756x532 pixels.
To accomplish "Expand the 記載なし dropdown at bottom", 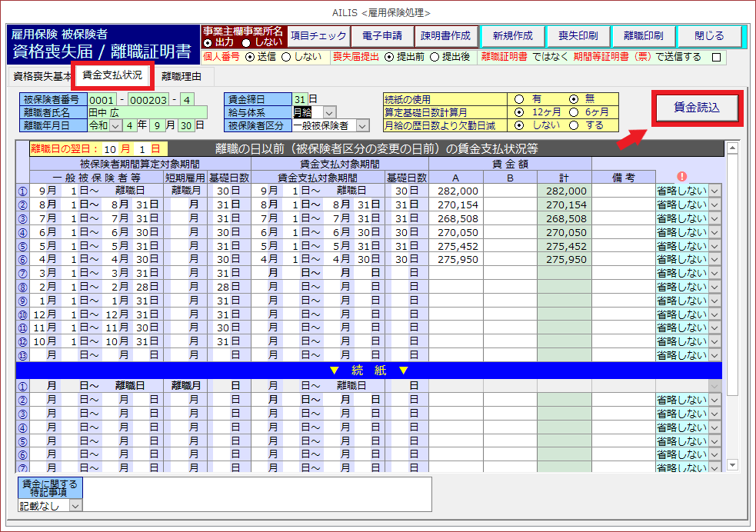I will pos(75,506).
